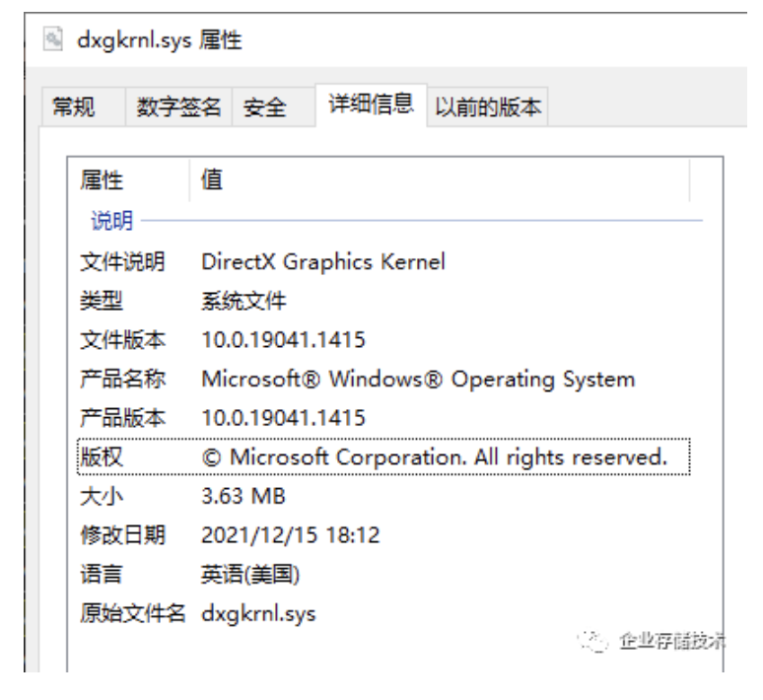Click the 文件版本 value 10.0.19041.1415
The height and width of the screenshot is (700, 763).
tap(283, 340)
